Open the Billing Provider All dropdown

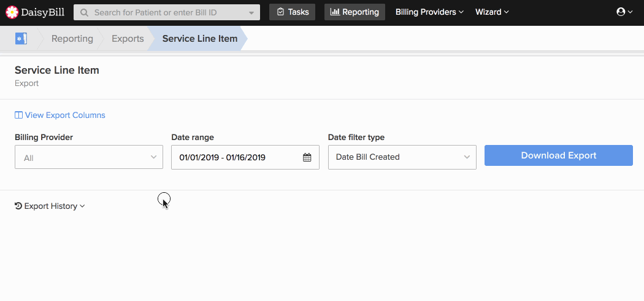89,157
